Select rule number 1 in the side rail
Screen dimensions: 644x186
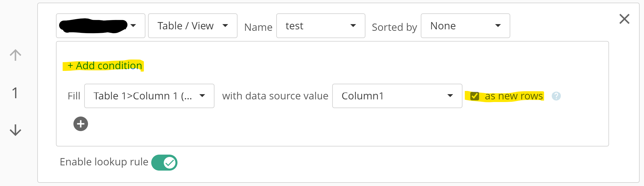[15, 93]
